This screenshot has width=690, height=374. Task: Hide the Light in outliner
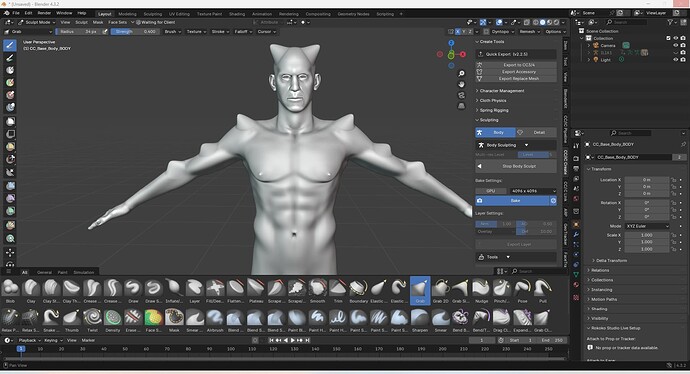click(x=675, y=60)
